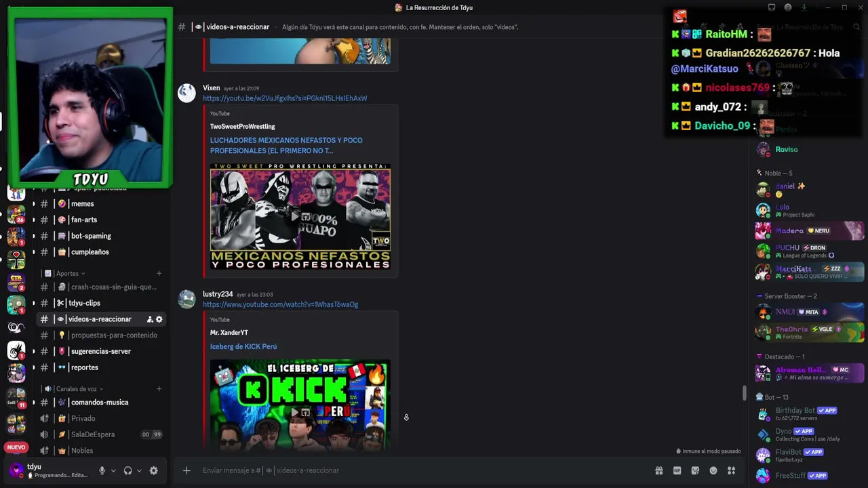Image resolution: width=868 pixels, height=488 pixels.
Task: Open the Plants vs Zombies server icon
Action: click(x=16, y=305)
